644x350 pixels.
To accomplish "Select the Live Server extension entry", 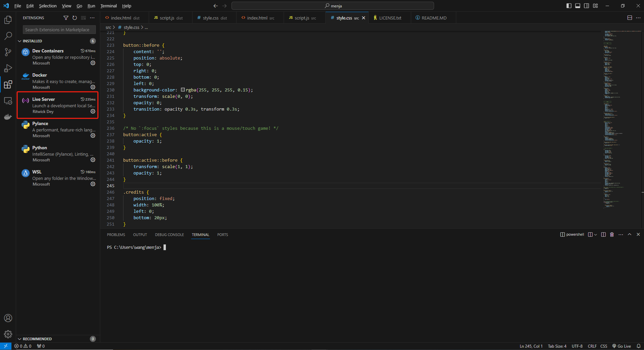I will pos(58,105).
